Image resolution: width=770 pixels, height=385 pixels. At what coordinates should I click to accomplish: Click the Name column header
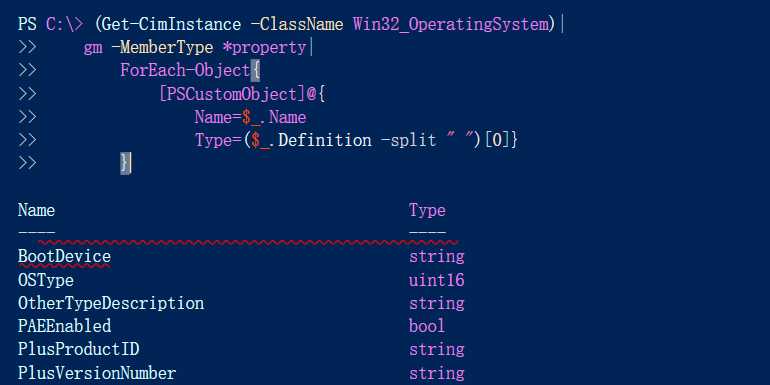tap(36, 210)
